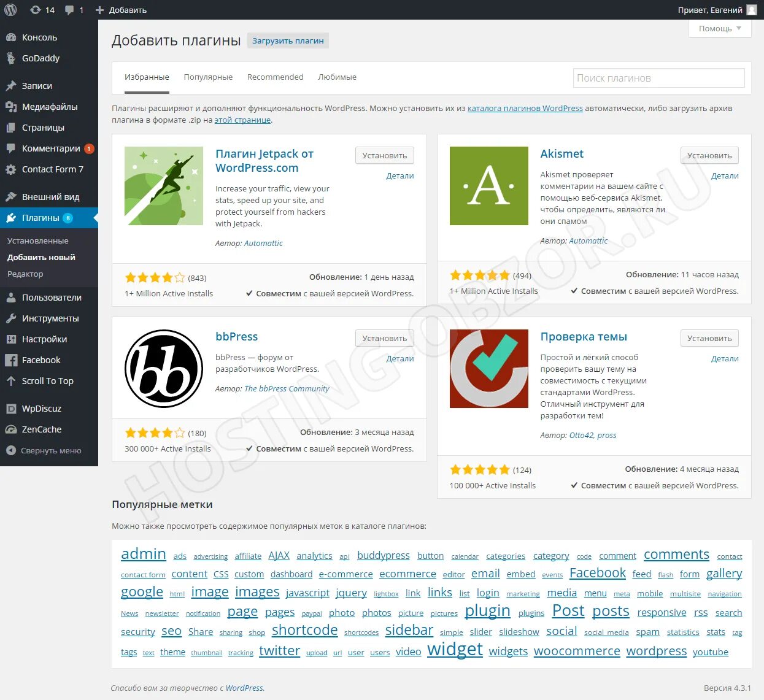Click the shortcode popular tag
764x700 pixels.
pos(304,630)
